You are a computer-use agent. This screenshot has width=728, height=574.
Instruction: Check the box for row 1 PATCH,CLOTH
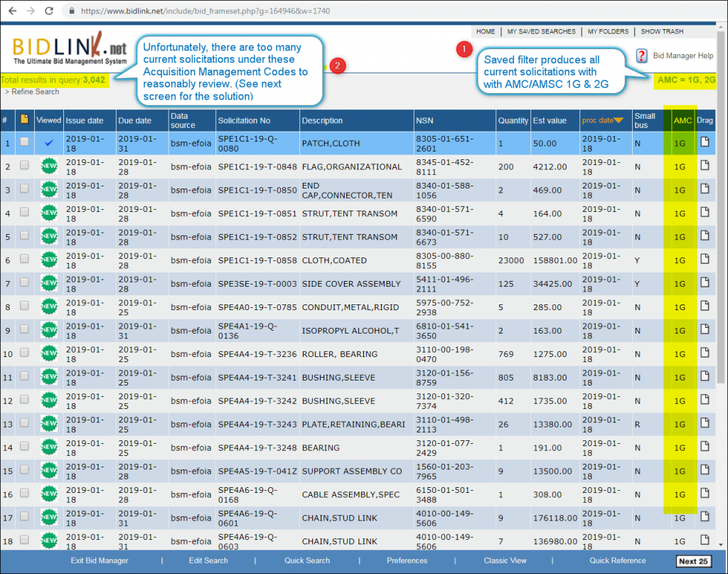(24, 142)
